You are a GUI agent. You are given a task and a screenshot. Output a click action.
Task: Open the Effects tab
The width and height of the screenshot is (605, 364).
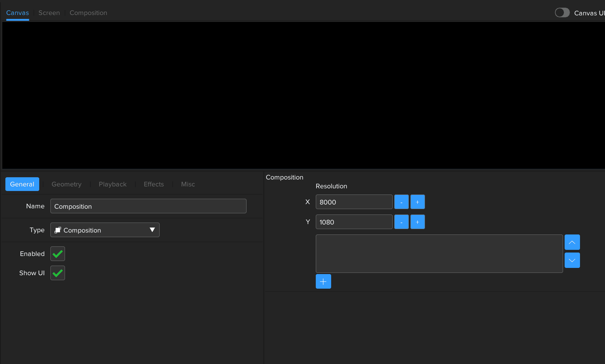[x=154, y=184]
